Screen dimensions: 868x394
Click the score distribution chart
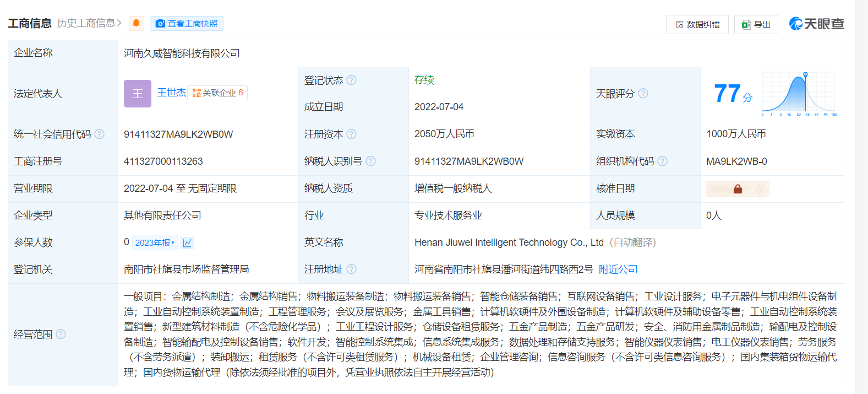click(799, 94)
